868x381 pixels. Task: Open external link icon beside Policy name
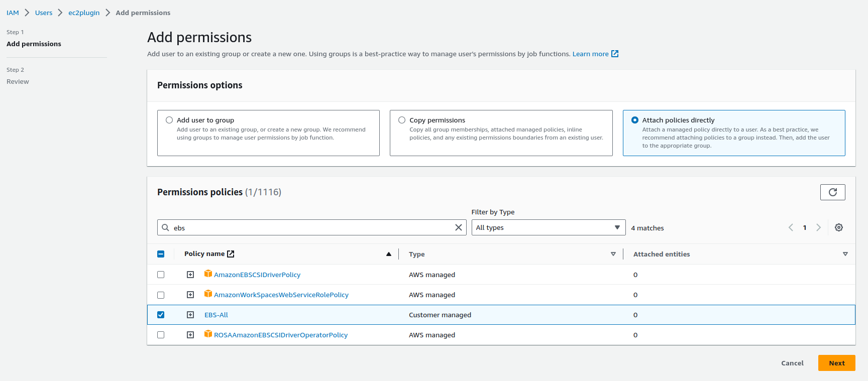[x=231, y=254]
